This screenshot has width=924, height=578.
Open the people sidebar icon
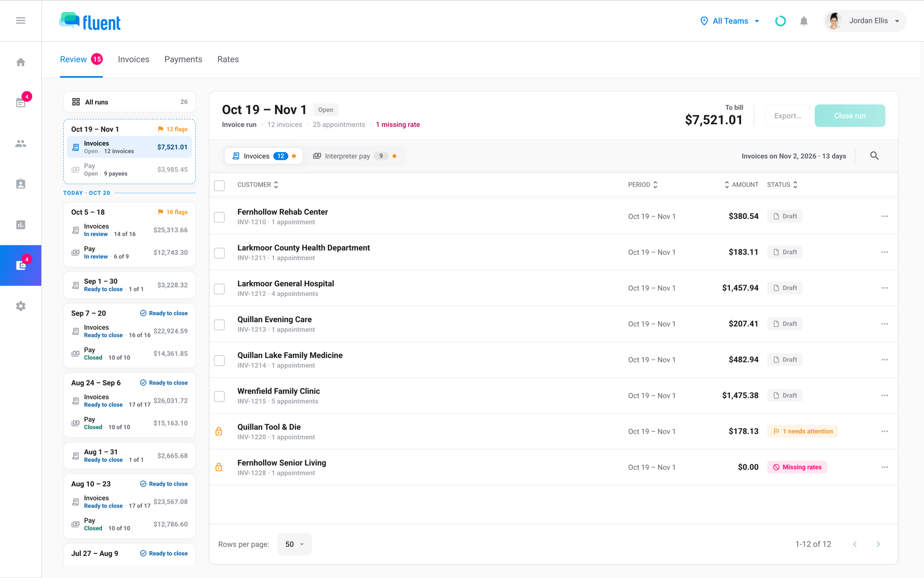[x=21, y=143]
